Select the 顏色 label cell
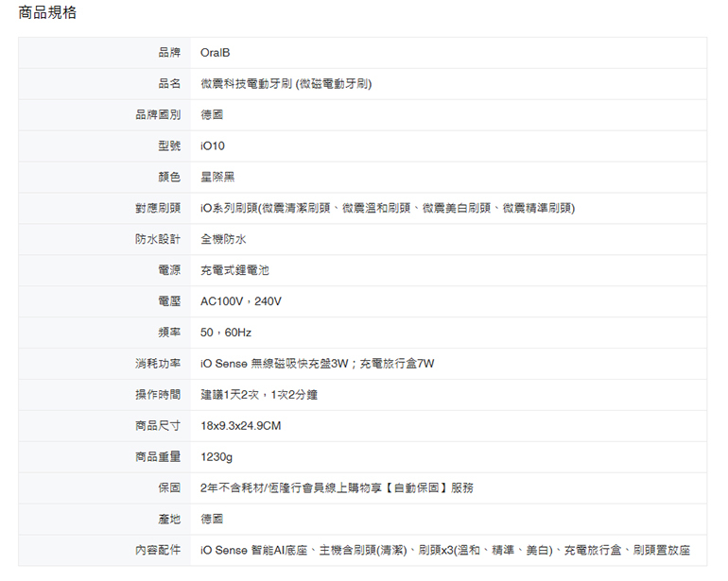 (104, 178)
